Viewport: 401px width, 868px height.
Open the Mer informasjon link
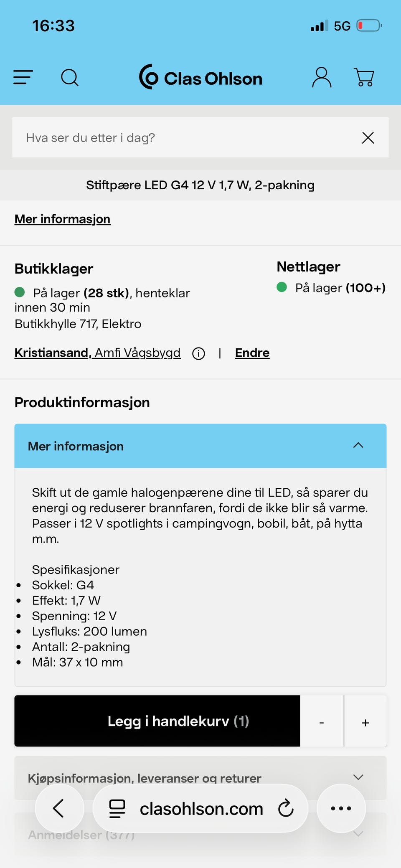(62, 218)
